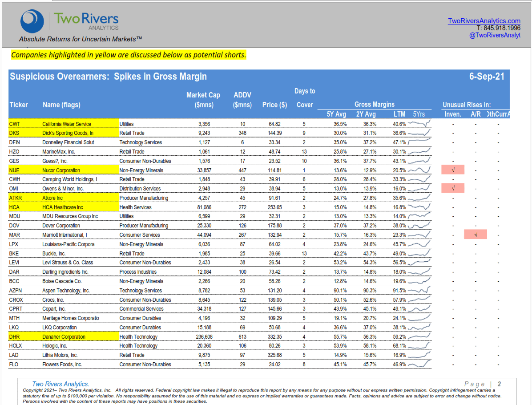532x405 pixels.
Task: Click Owens & Minor sector Distribution Services
Action: [x=140, y=189]
